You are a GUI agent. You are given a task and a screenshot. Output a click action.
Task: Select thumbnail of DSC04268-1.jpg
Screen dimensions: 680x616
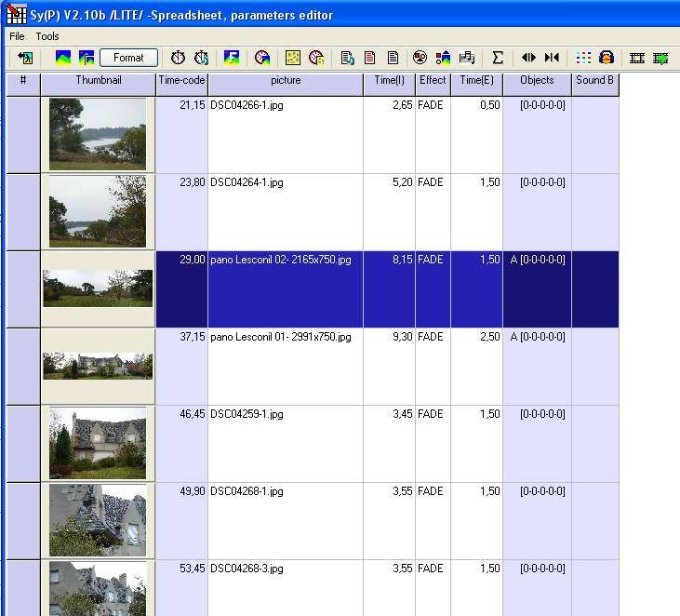[x=98, y=520]
